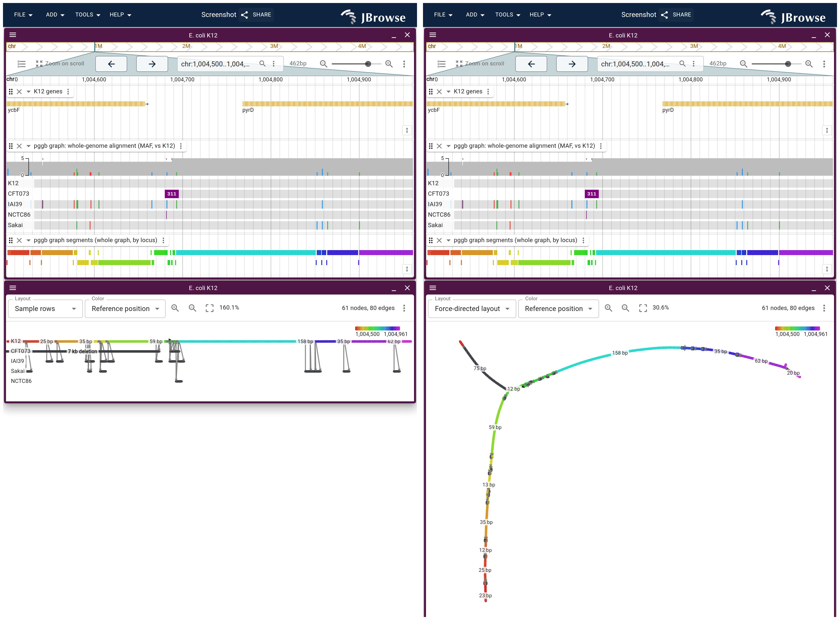This screenshot has width=840, height=620.
Task: Open Sample rows layout dropdown
Action: click(45, 309)
